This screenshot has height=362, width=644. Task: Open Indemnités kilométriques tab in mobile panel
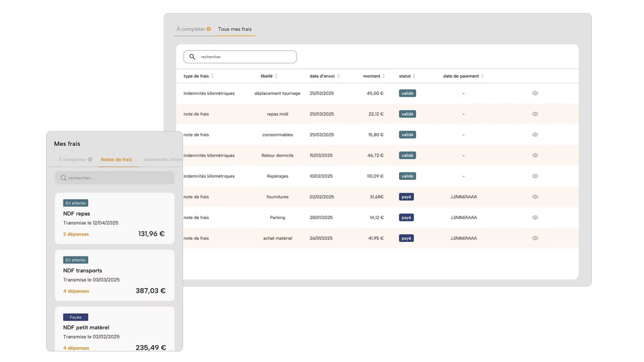coord(162,160)
